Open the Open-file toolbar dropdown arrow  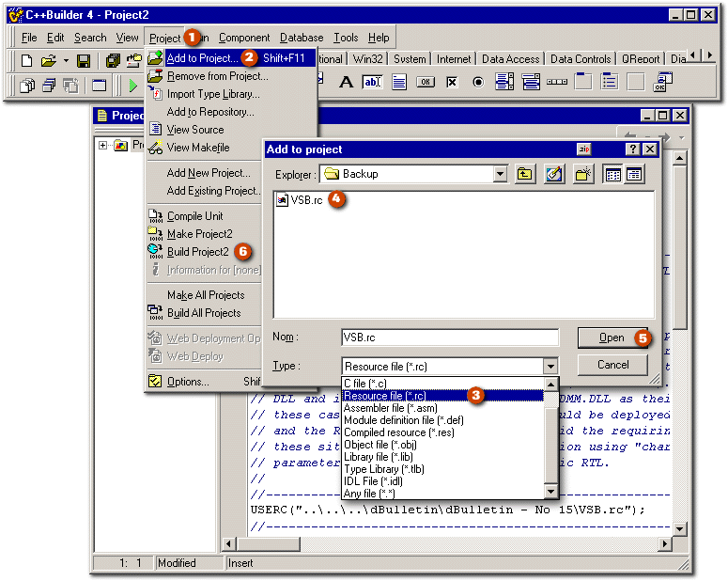[66, 61]
